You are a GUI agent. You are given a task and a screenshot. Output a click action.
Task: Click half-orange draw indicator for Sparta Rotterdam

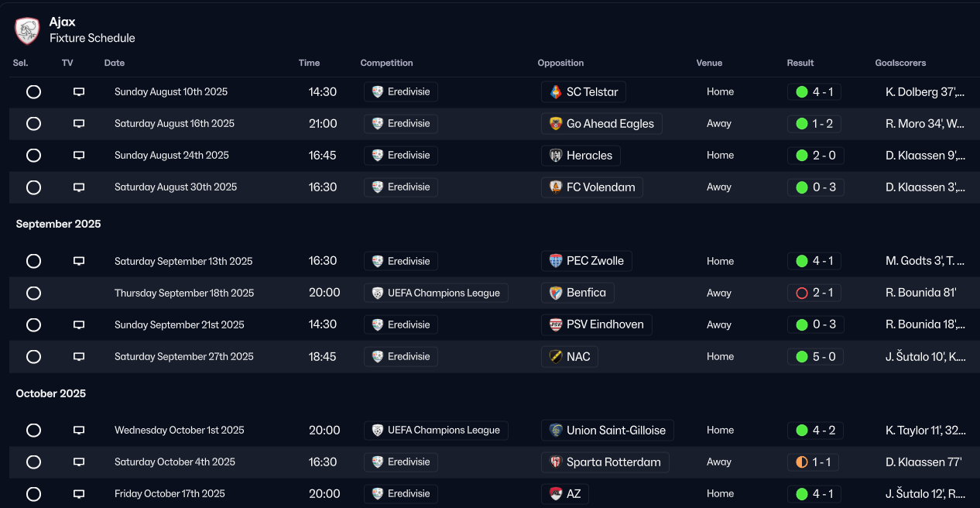coord(802,462)
